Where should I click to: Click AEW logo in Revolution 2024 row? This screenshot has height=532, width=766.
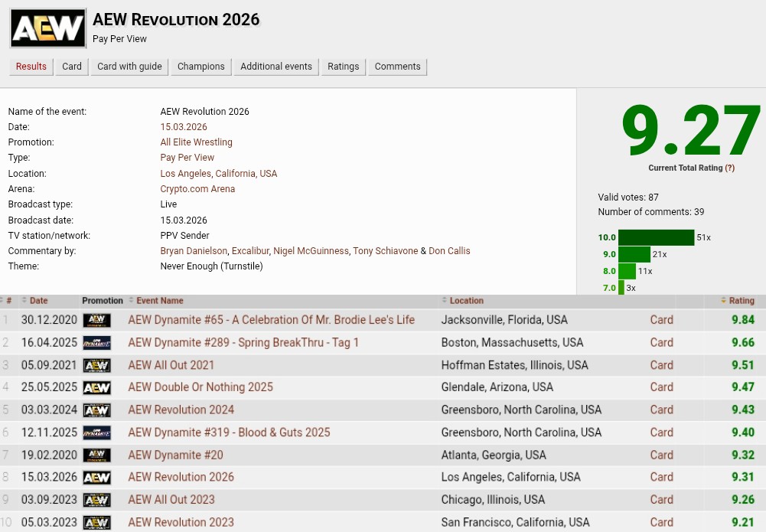coord(96,410)
